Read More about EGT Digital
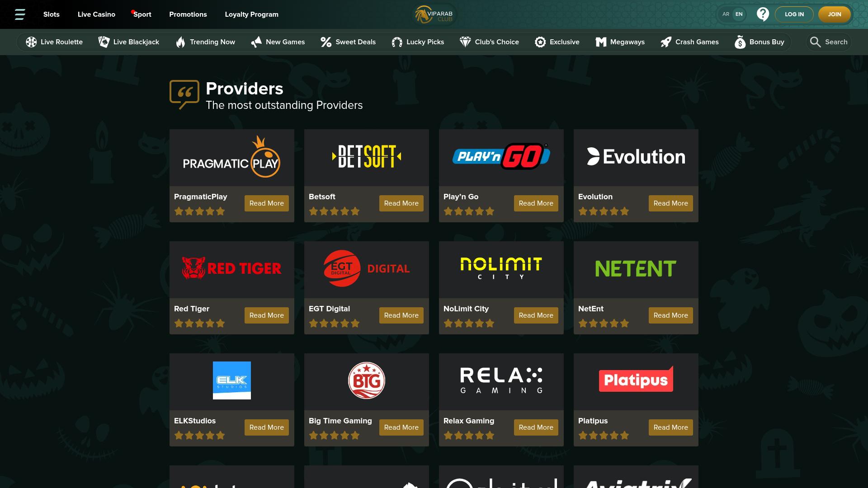This screenshot has height=488, width=868. (x=401, y=315)
